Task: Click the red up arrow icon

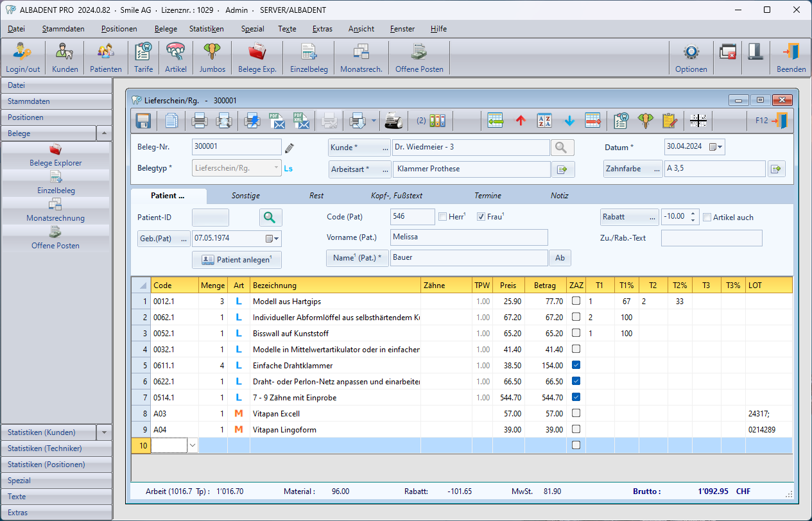Action: pos(520,121)
